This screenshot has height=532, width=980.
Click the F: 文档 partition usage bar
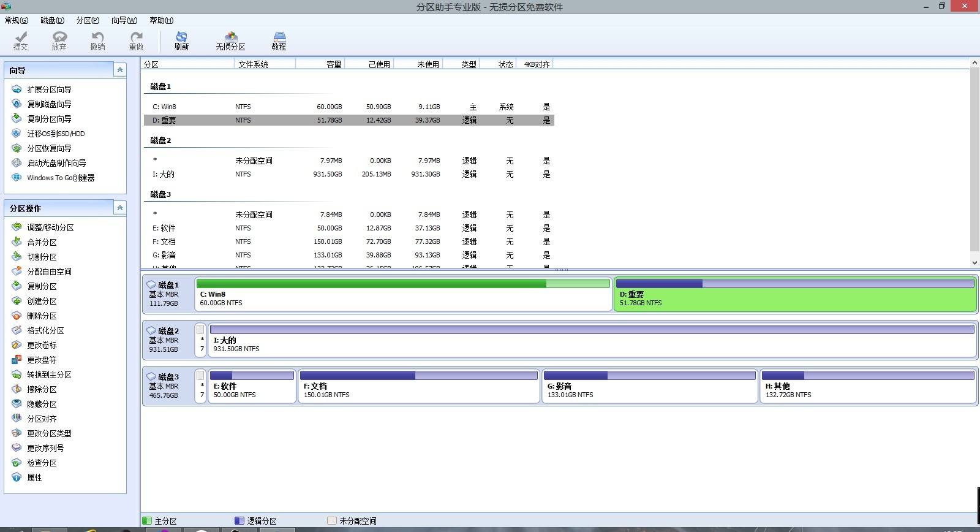[x=418, y=375]
